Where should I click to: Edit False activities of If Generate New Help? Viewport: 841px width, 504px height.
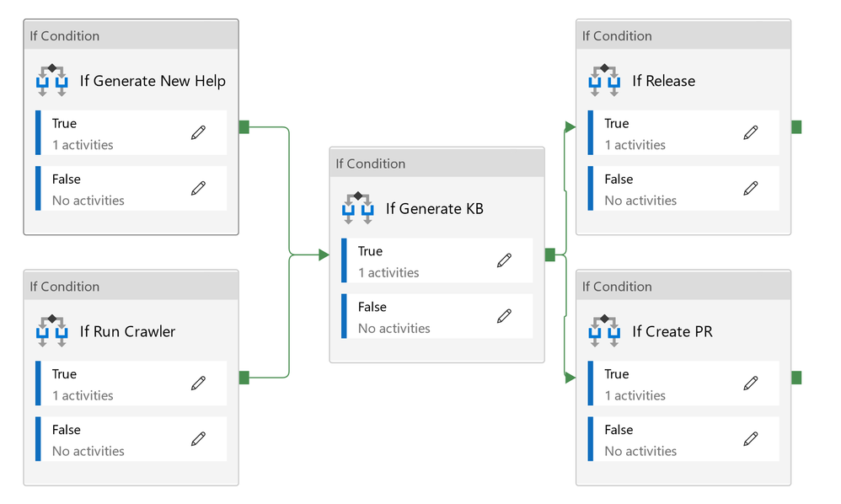[198, 188]
